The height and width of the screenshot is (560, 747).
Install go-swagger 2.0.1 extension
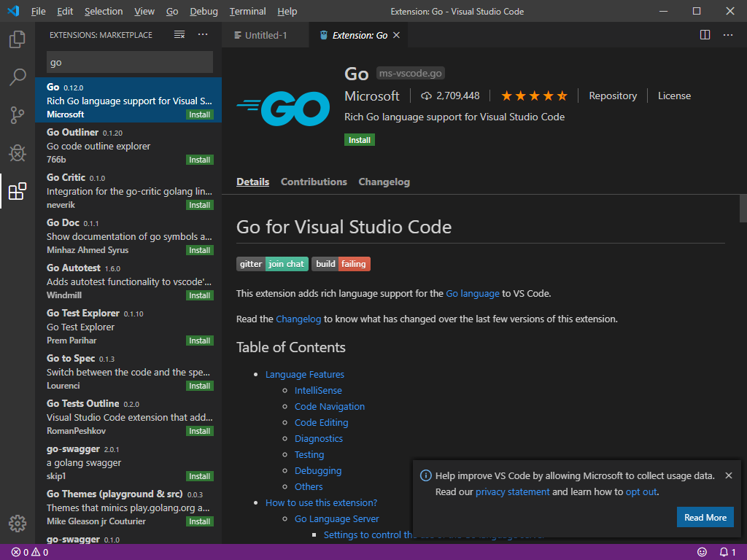[200, 477]
